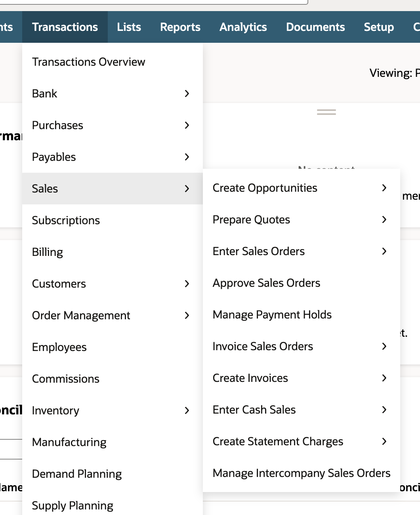Image resolution: width=420 pixels, height=515 pixels.
Task: Select Manage Intercompany Sales Orders
Action: pos(302,473)
